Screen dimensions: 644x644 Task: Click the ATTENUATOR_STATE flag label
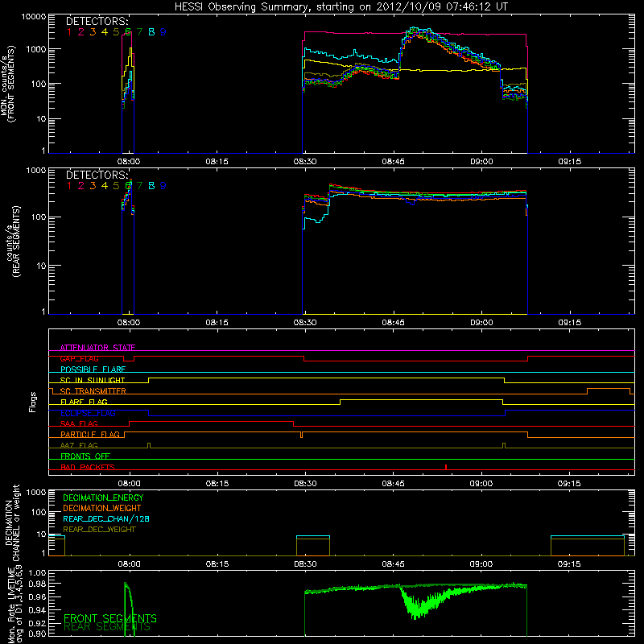point(97,348)
